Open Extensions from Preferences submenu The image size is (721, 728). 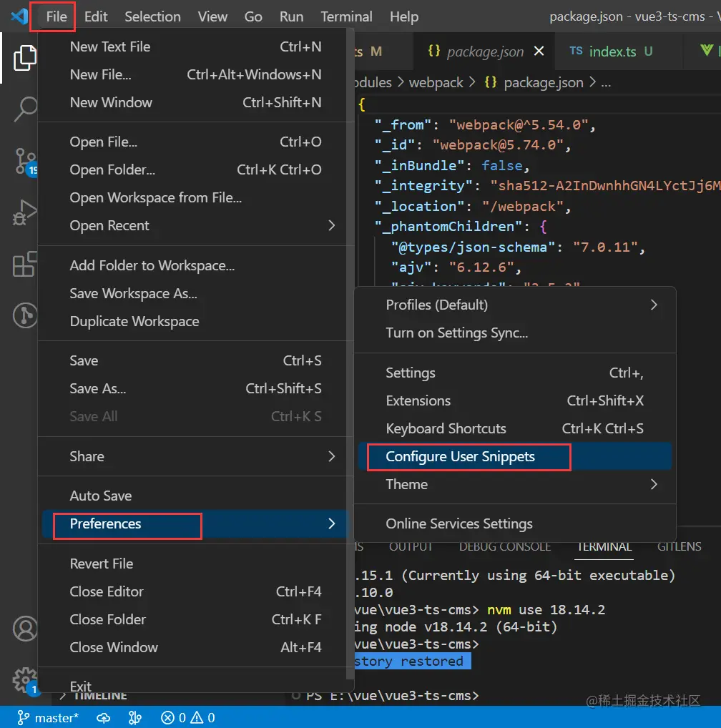click(515, 400)
